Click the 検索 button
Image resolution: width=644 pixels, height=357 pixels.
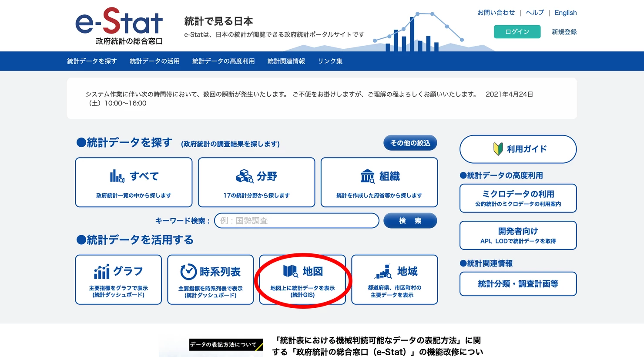(410, 221)
